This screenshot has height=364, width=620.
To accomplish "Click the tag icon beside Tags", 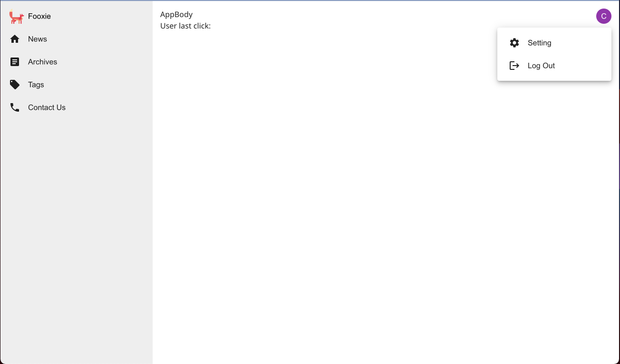I will 15,85.
